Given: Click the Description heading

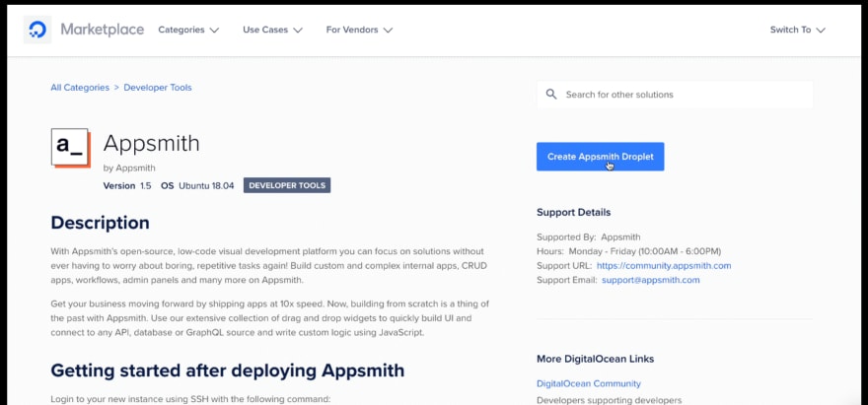Looking at the screenshot, I should click(100, 223).
